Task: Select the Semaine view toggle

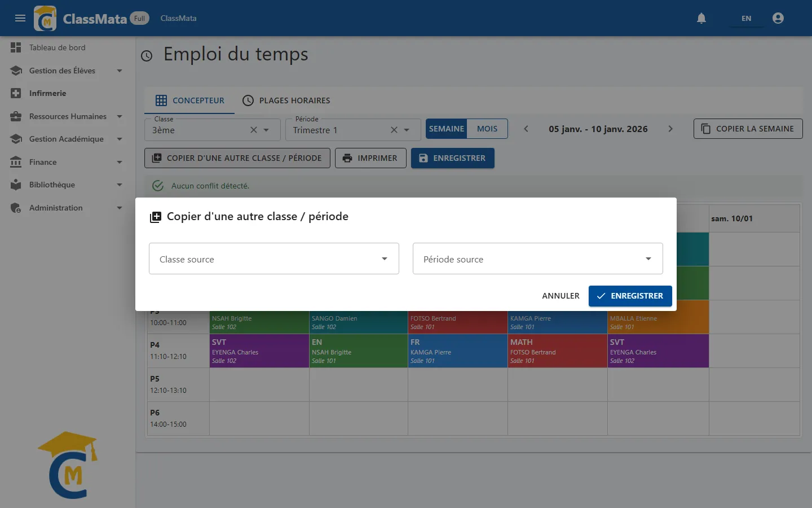Action: tap(446, 129)
